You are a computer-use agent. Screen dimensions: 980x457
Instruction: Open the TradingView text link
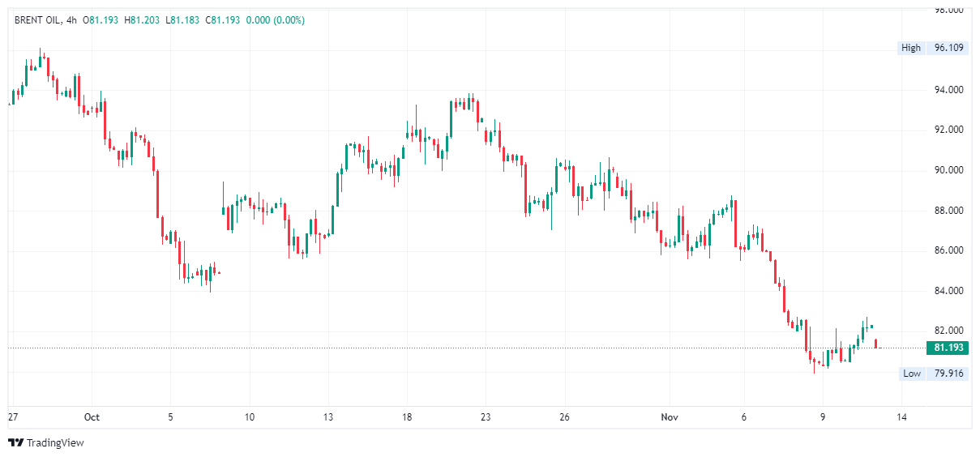[55, 443]
